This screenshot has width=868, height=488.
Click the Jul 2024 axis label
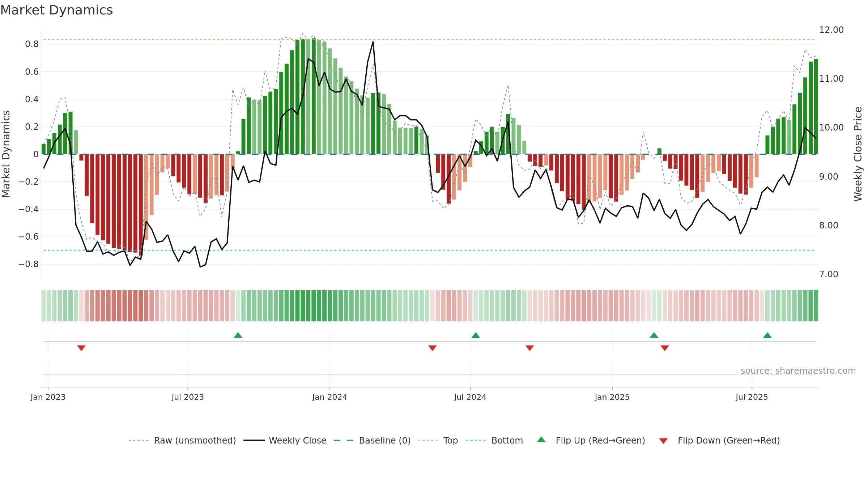point(470,397)
